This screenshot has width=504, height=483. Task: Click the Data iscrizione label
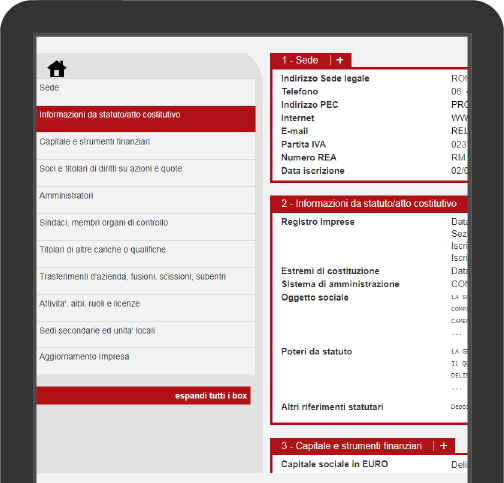point(313,171)
